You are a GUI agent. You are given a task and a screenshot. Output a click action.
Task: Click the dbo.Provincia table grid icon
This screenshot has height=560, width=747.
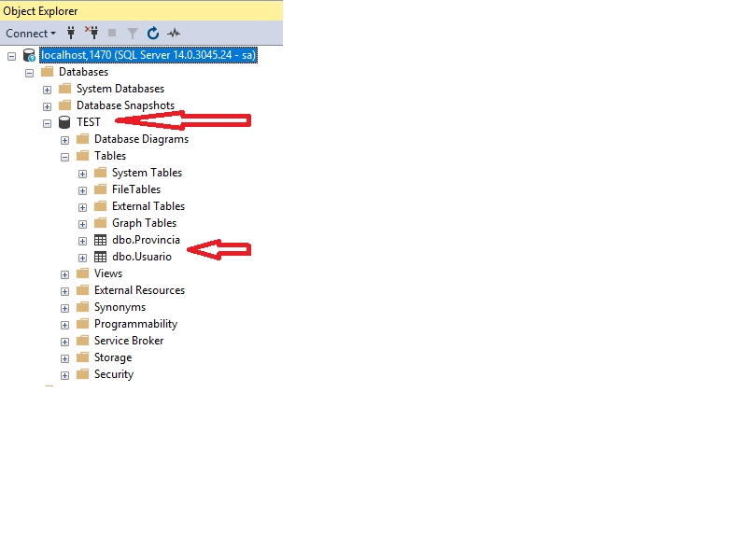point(100,240)
